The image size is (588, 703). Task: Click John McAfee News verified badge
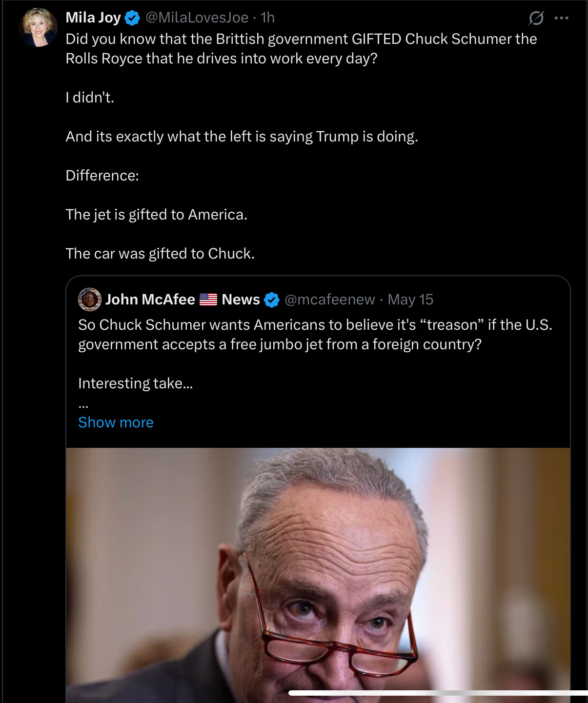coord(272,300)
